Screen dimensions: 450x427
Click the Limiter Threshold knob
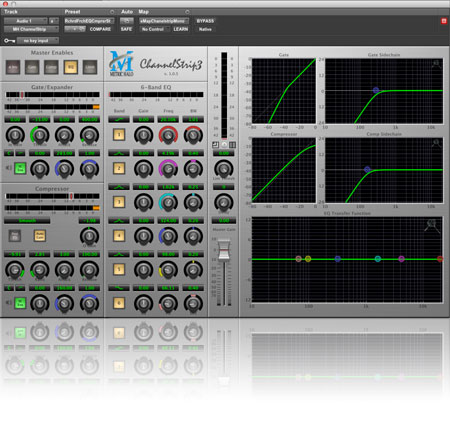tap(224, 169)
